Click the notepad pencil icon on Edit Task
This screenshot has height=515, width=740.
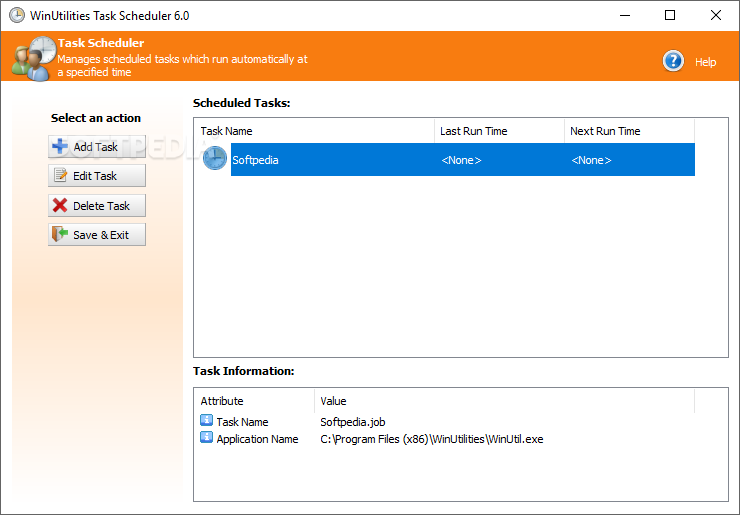(x=60, y=175)
